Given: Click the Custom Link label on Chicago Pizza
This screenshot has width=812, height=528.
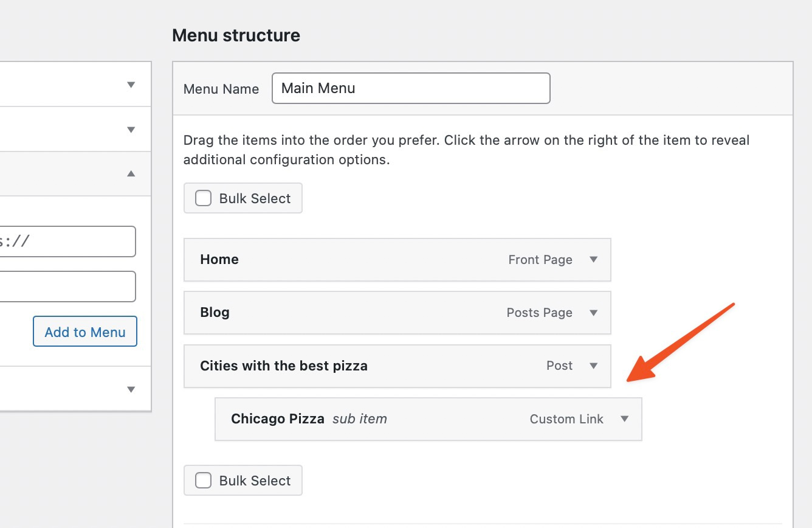Looking at the screenshot, I should coord(566,419).
